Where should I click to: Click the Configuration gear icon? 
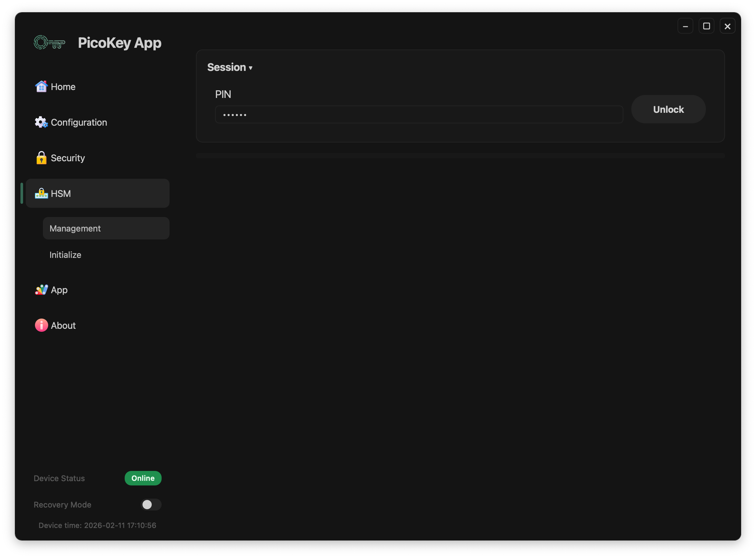(x=41, y=122)
